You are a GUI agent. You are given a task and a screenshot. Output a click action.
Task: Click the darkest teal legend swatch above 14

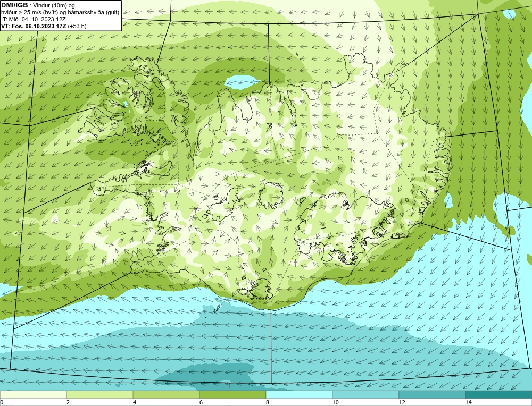[499, 394]
